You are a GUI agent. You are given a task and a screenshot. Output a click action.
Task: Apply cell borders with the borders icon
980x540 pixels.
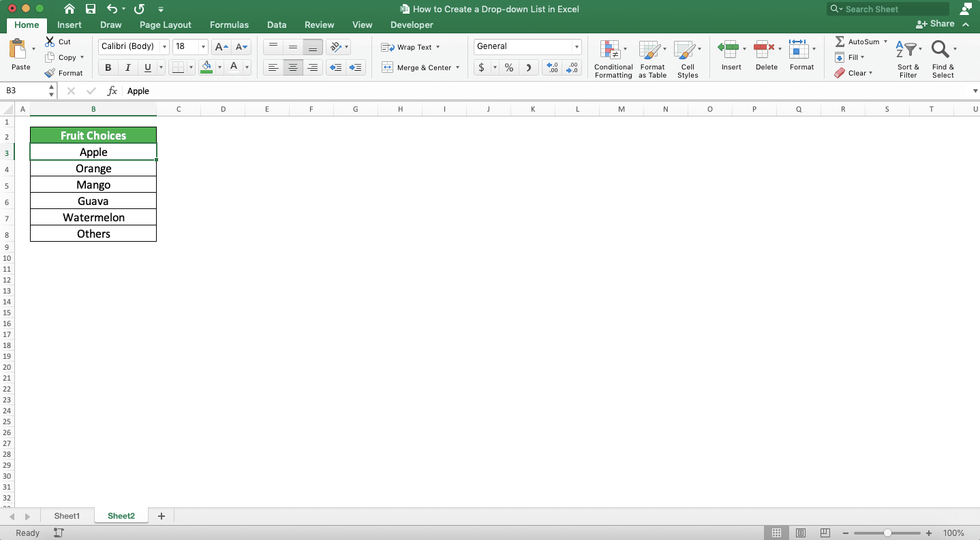tap(178, 67)
